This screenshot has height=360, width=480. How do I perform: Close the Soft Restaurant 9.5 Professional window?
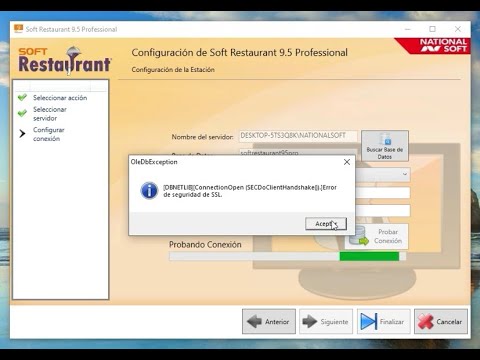(458, 29)
